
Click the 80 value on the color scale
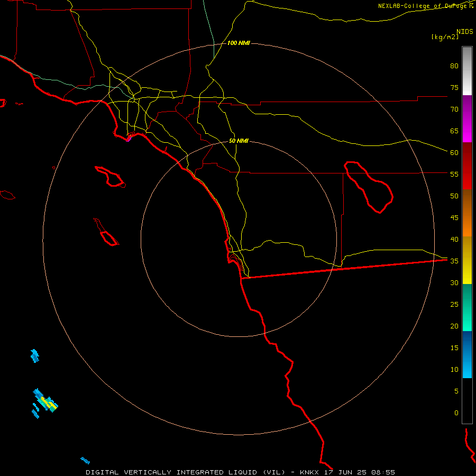point(454,66)
